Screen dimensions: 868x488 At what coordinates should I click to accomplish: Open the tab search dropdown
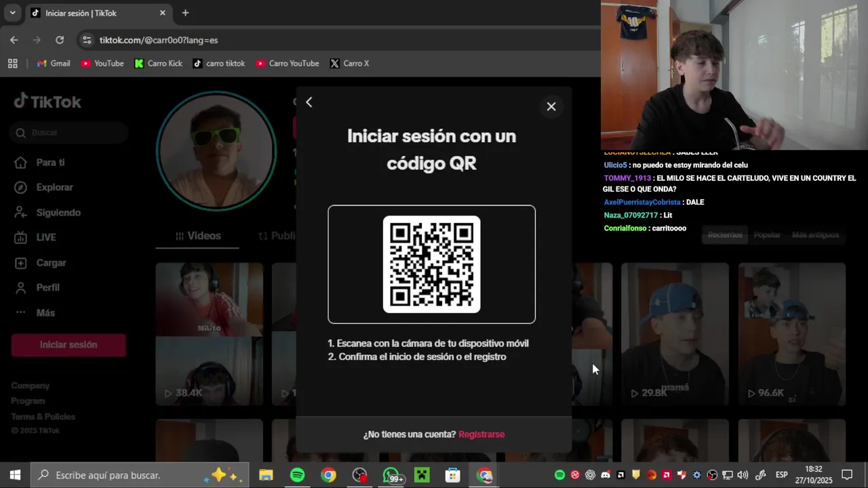[12, 13]
